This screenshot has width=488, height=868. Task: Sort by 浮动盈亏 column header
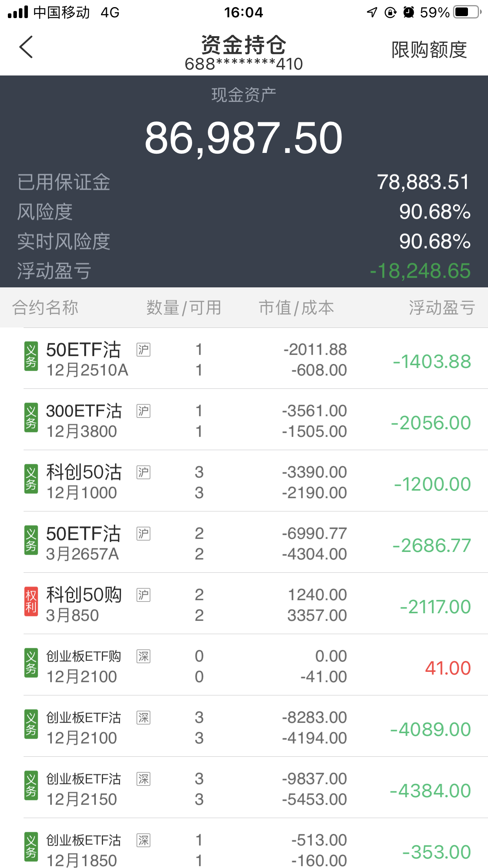coord(442,307)
